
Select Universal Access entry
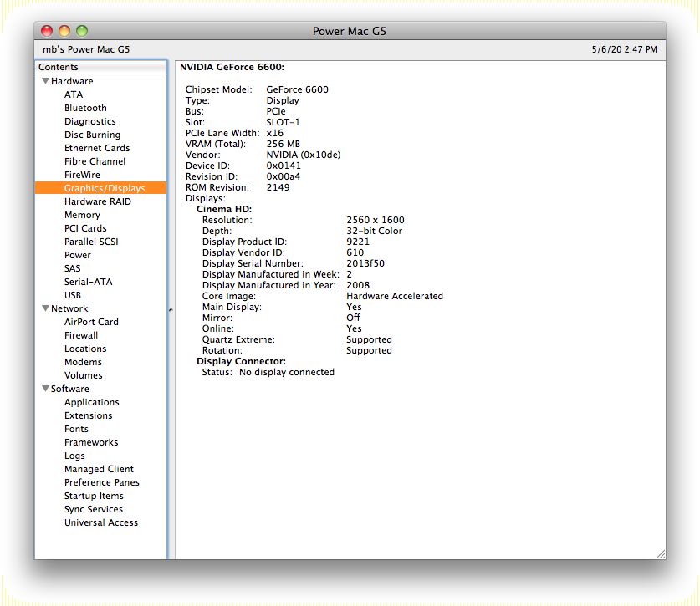[x=101, y=523]
